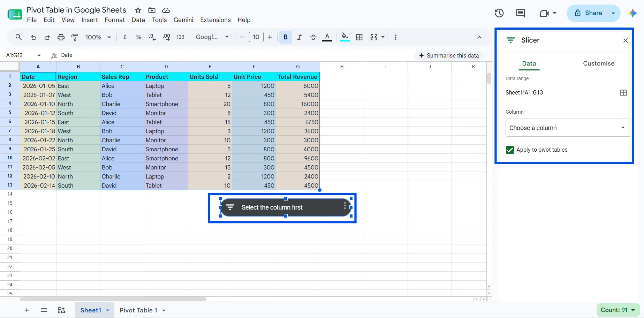Star the document title
Viewport: 644px width, 318px height.
(138, 10)
